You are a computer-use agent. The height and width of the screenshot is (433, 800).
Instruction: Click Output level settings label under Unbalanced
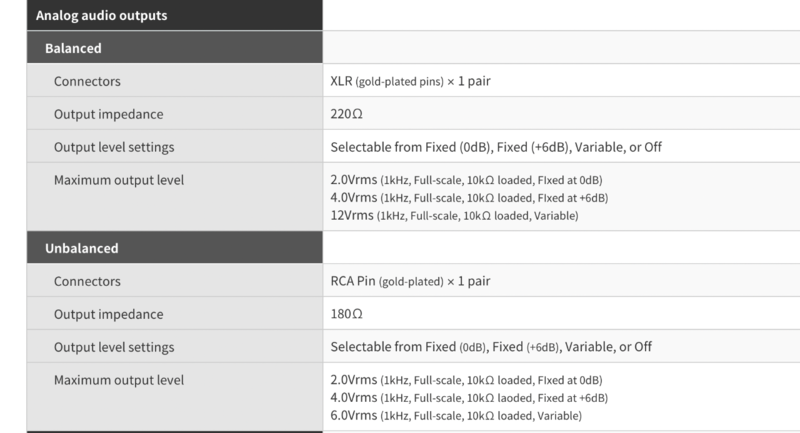[x=114, y=347]
